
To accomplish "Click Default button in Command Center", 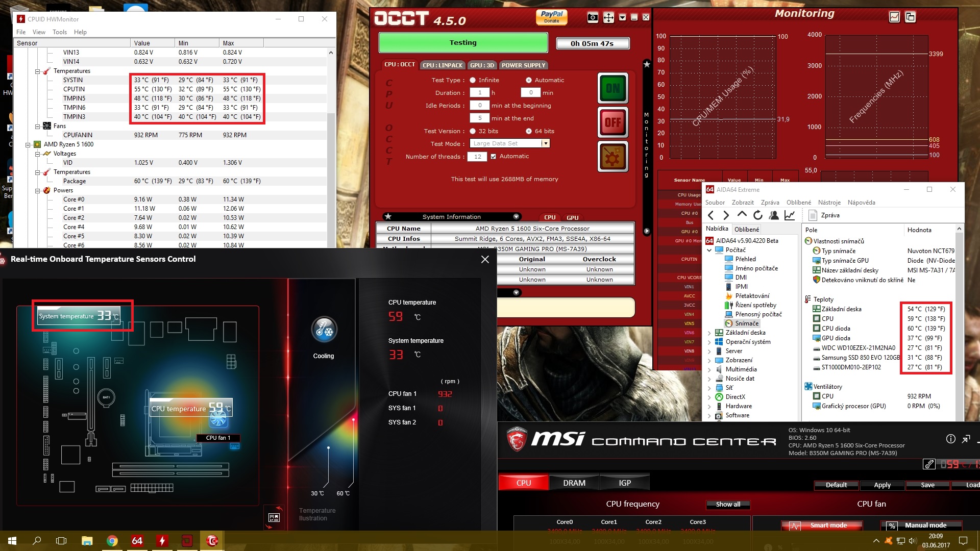I will pyautogui.click(x=836, y=485).
